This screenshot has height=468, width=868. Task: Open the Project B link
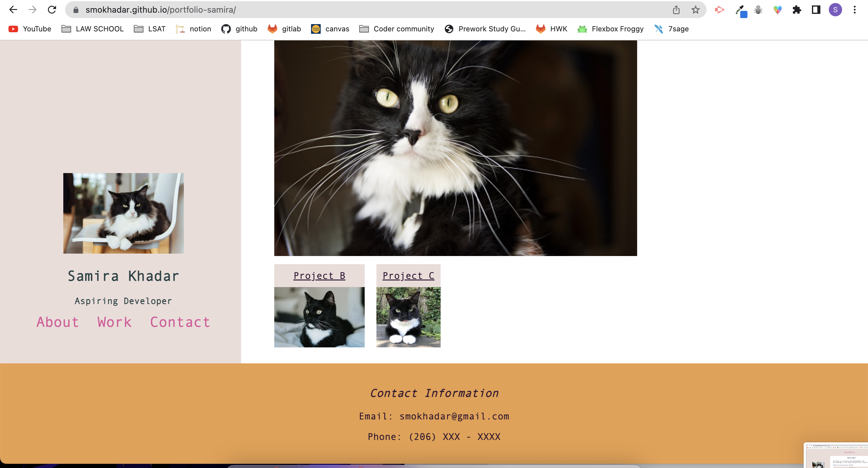(319, 276)
